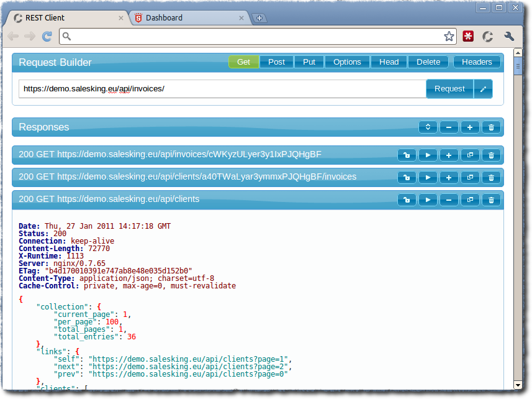Click the total_entries value 36
Screen dimensions: 532x399
click(132, 337)
